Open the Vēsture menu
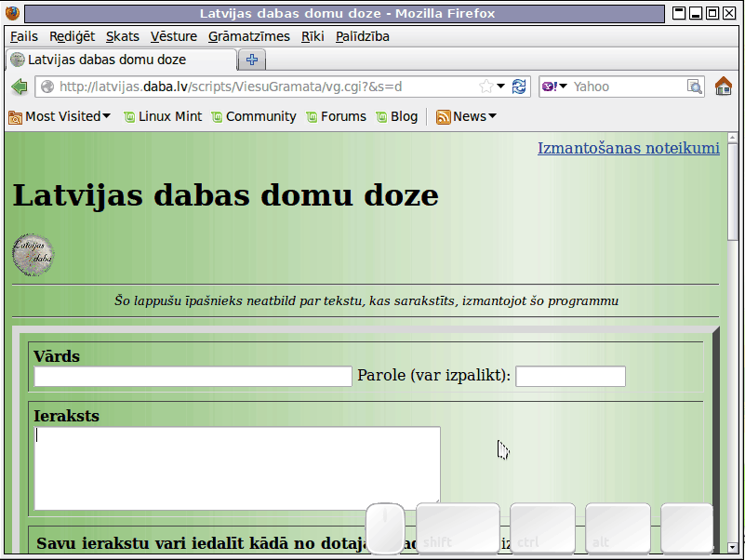 tap(174, 36)
